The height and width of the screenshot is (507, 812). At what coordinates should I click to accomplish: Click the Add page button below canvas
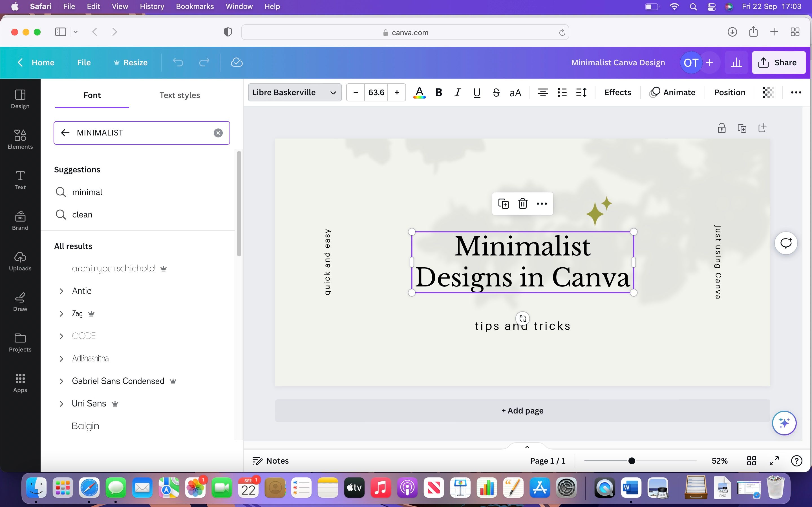coord(523,411)
